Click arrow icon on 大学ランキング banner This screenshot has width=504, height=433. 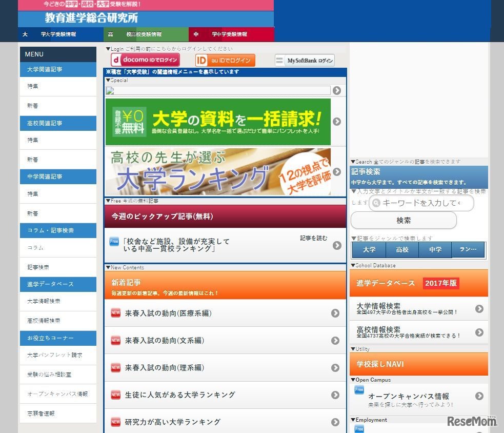point(337,173)
